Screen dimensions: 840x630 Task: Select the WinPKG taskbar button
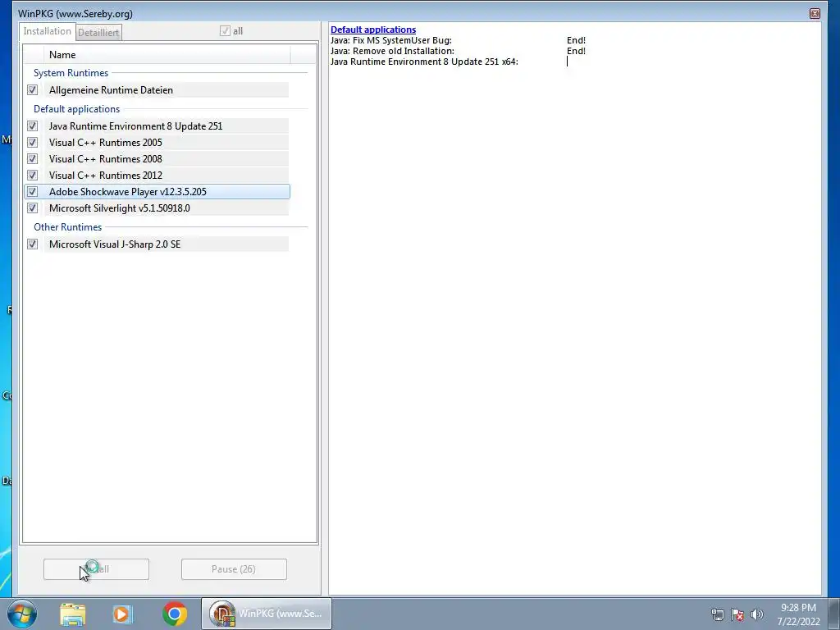267,614
